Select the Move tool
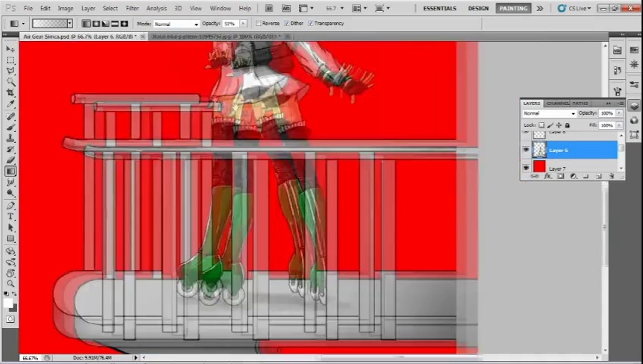Viewport: 643px width, 364px height. tap(11, 49)
